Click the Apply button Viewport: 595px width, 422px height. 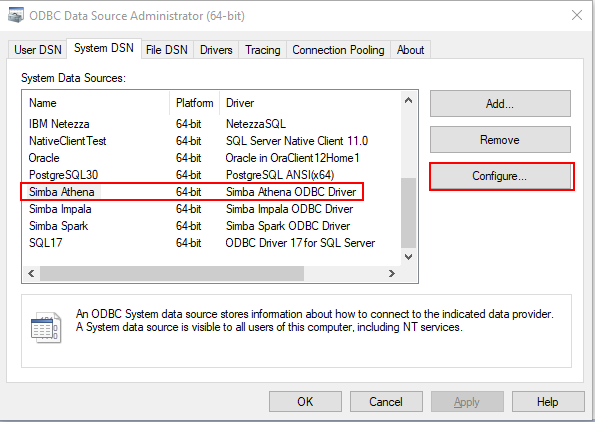point(467,402)
